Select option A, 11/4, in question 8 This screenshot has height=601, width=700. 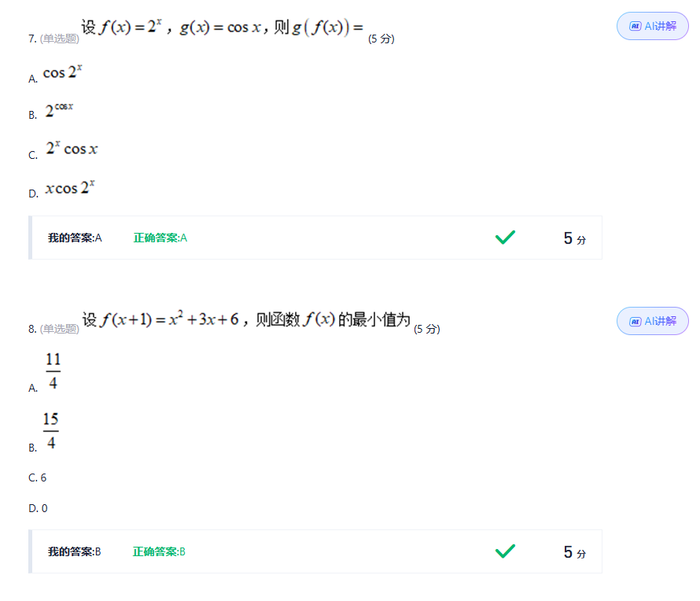(x=53, y=371)
